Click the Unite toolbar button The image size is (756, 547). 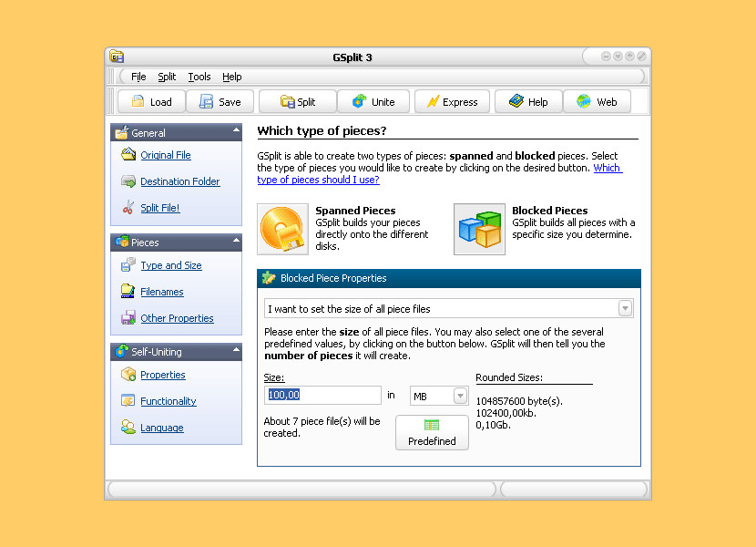[x=373, y=101]
